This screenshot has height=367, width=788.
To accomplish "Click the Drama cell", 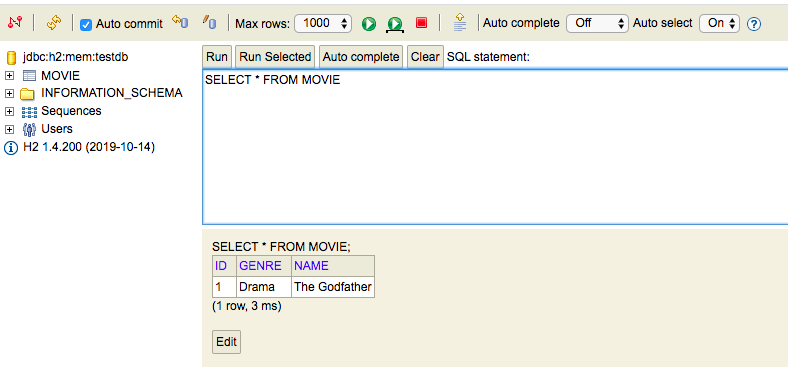I will (x=264, y=287).
